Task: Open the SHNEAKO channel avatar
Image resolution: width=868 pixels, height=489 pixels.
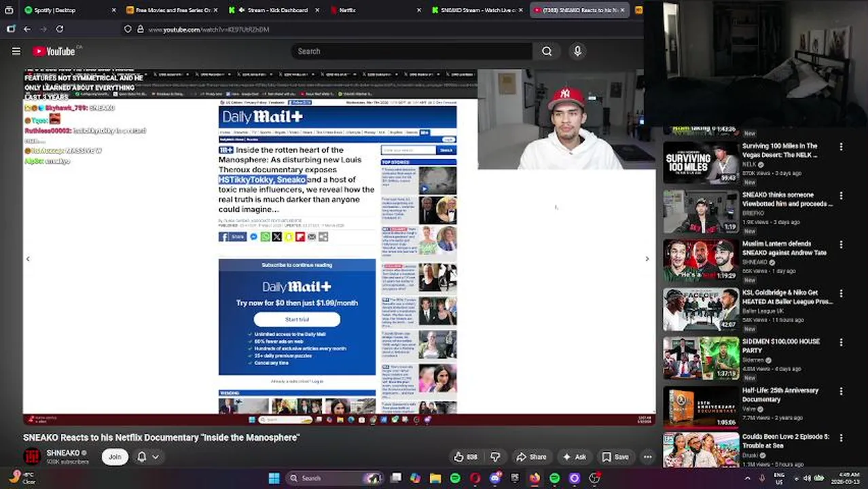Action: click(32, 457)
